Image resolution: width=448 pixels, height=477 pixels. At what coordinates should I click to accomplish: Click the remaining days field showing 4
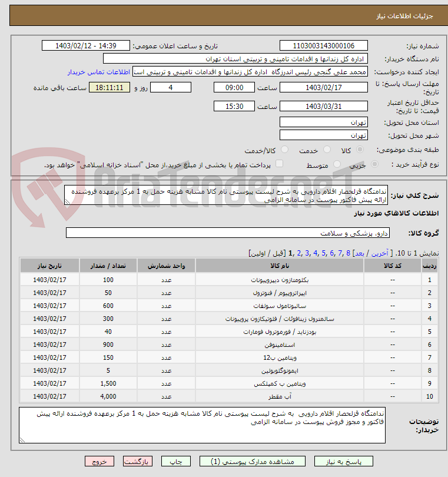click(171, 88)
